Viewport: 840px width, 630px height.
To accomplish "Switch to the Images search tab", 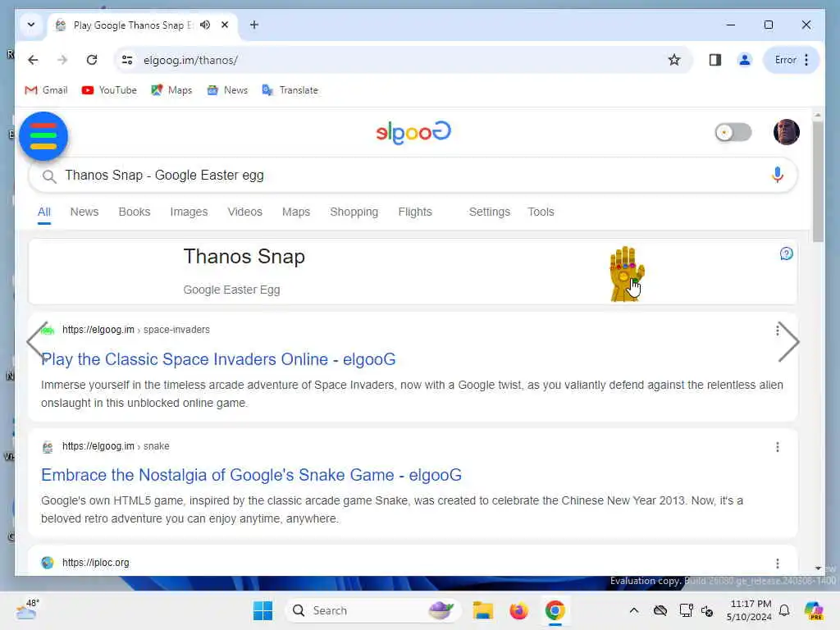I will (189, 212).
